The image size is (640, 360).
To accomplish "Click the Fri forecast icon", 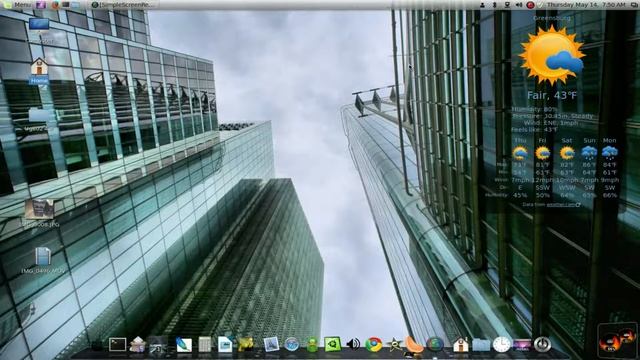I will coord(542,153).
